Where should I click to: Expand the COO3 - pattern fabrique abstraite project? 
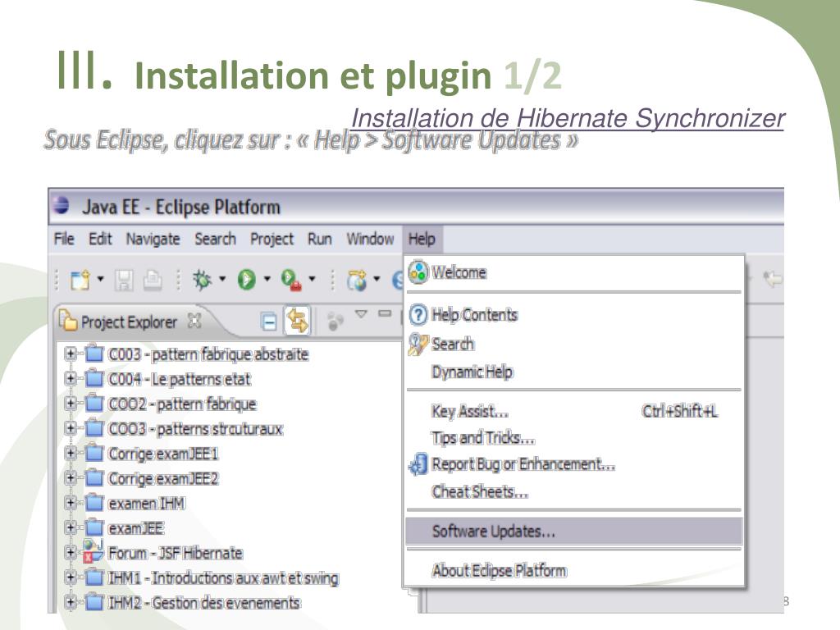71,354
